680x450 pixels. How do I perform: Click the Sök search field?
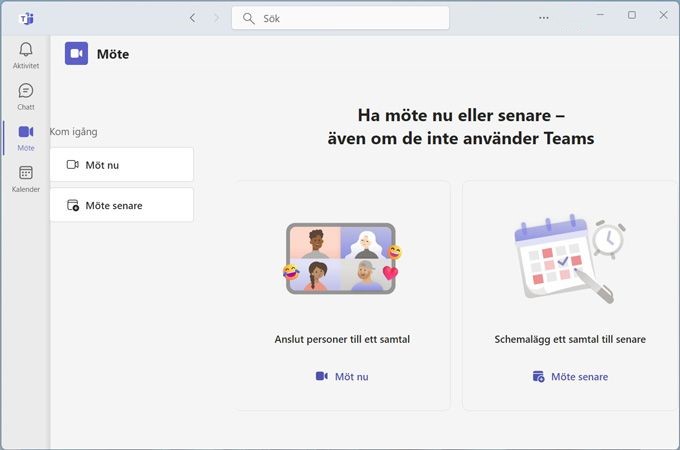(x=340, y=18)
